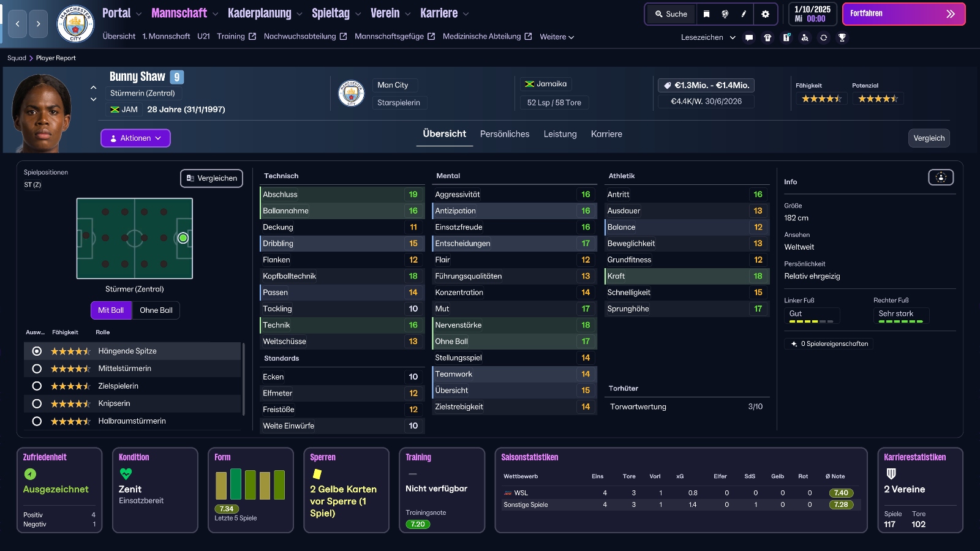Click the bookmark icon beside Suche
Screen dimensions: 980x551
[x=707, y=14]
